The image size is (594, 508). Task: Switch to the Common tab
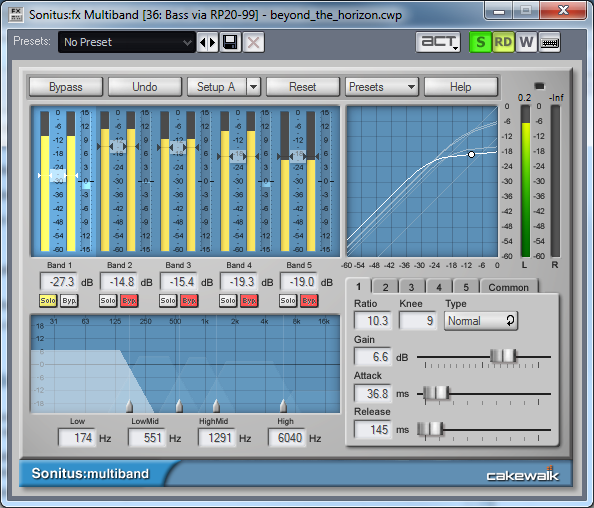509,287
